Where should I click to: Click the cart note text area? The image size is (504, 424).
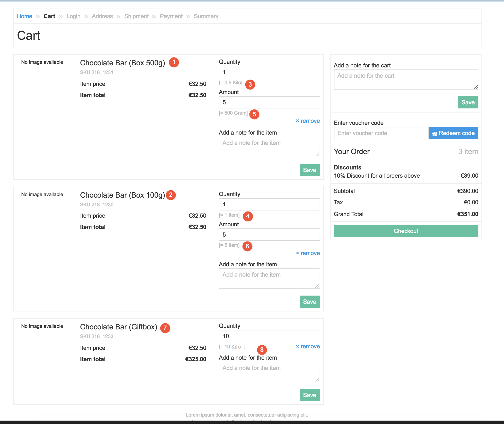(x=406, y=80)
